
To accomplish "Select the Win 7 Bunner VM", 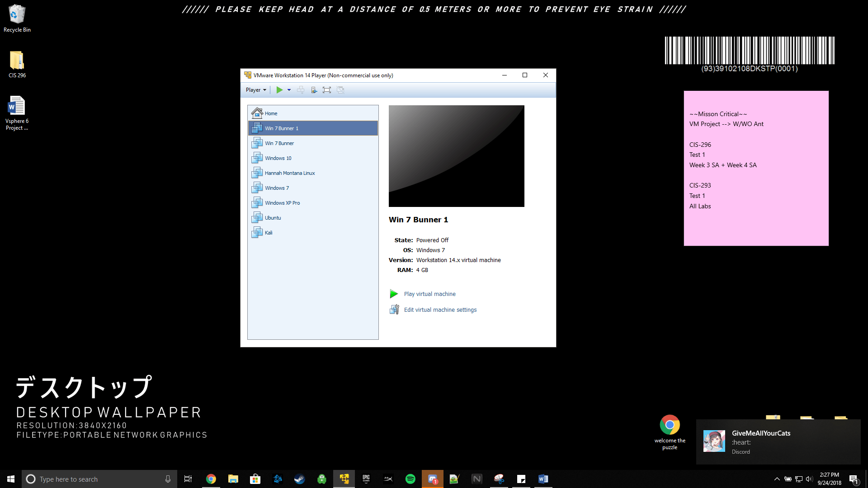I will point(279,143).
